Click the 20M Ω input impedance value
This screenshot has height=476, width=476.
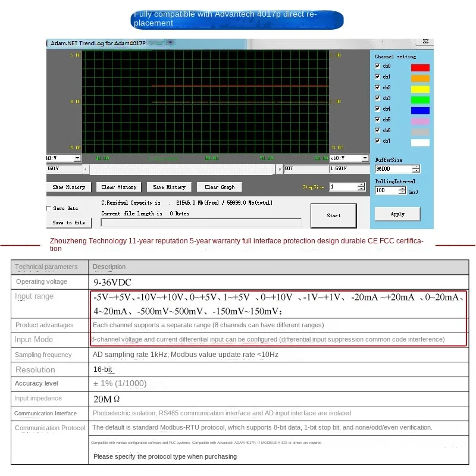tap(107, 399)
